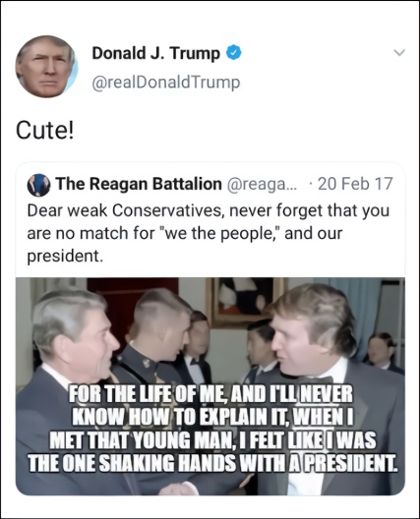This screenshot has height=519, width=420.
Task: Click the word "president." ending the quoted tweet
Action: (x=65, y=256)
